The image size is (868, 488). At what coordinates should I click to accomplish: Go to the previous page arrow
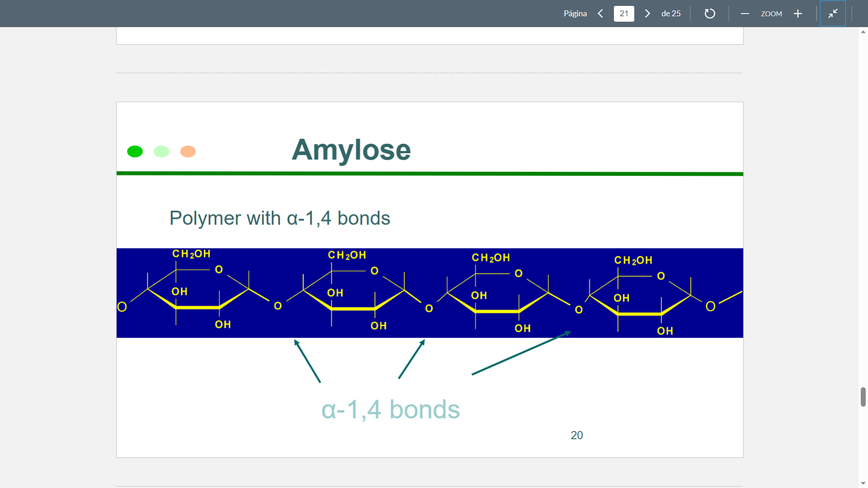[x=600, y=14]
